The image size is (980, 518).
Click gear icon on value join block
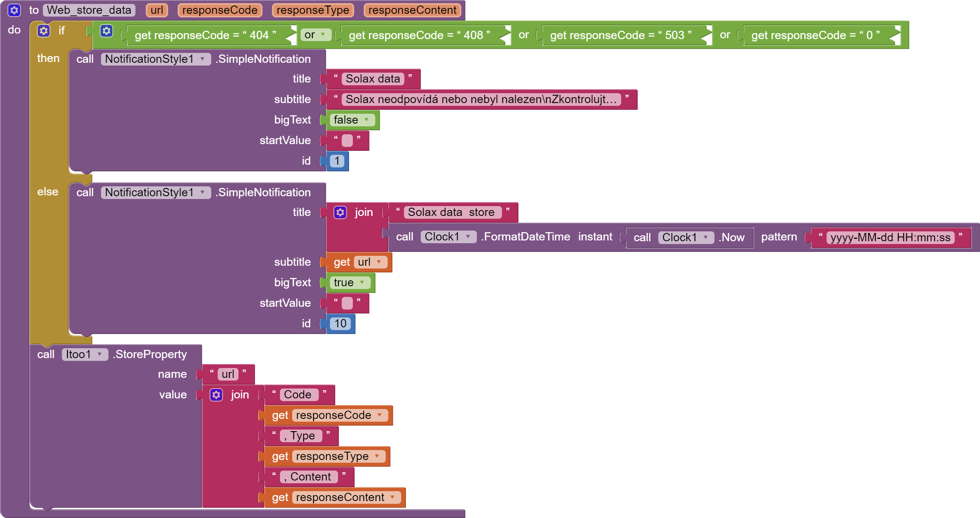[216, 395]
